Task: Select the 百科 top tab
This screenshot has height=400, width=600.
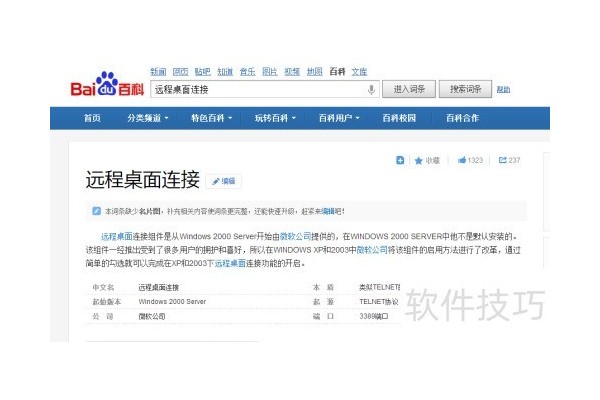Action: pos(337,72)
